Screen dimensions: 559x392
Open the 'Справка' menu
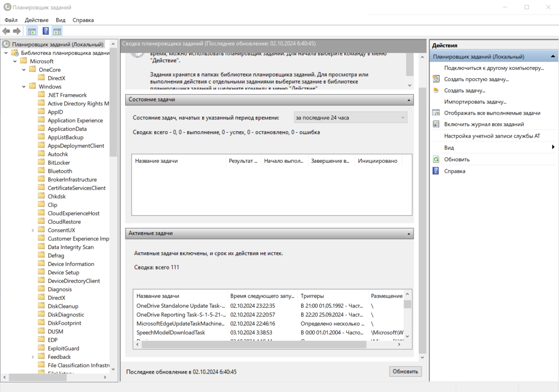tap(83, 20)
